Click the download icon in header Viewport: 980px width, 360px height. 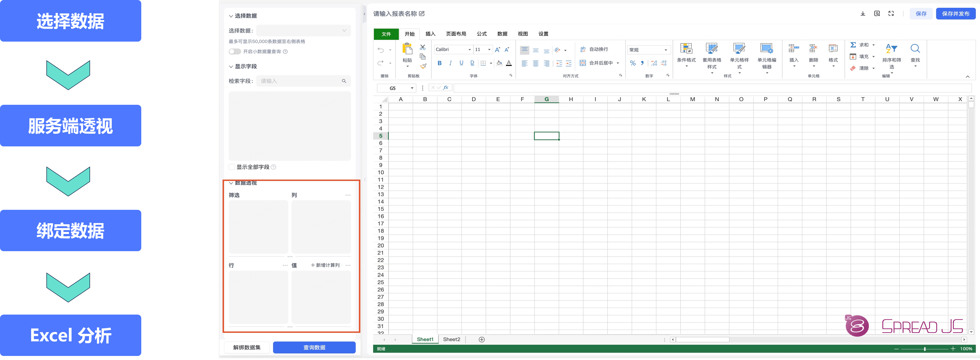863,14
